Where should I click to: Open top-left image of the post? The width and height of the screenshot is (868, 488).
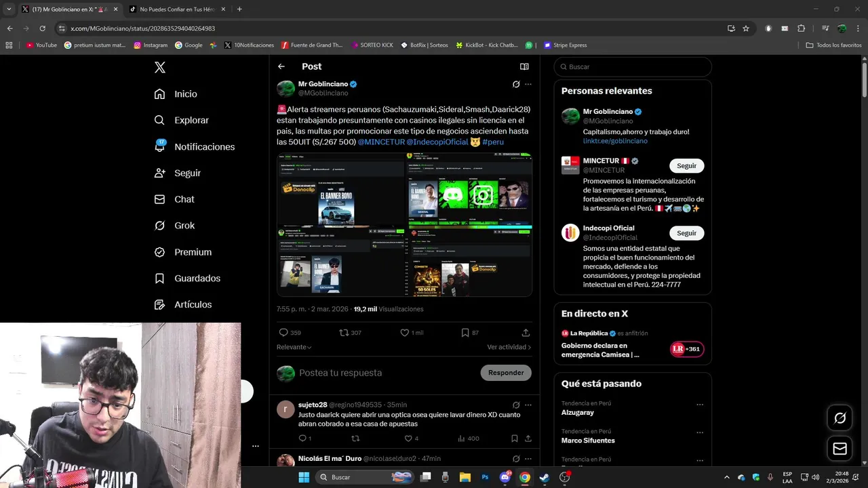[x=340, y=189]
